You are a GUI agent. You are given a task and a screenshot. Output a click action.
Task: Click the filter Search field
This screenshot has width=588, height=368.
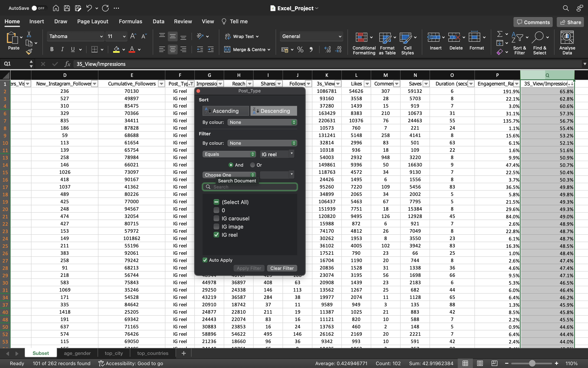(x=250, y=187)
